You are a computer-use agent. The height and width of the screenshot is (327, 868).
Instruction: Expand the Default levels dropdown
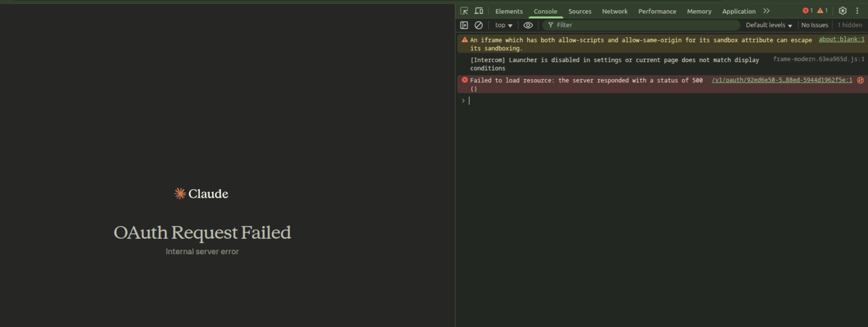[769, 25]
